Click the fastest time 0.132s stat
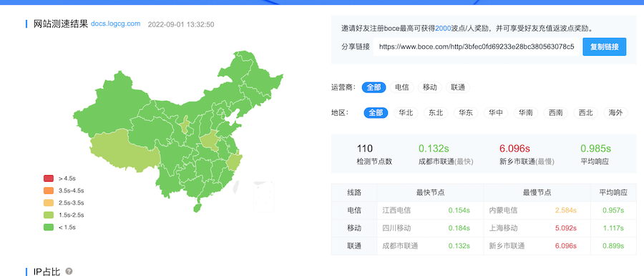 (434, 148)
